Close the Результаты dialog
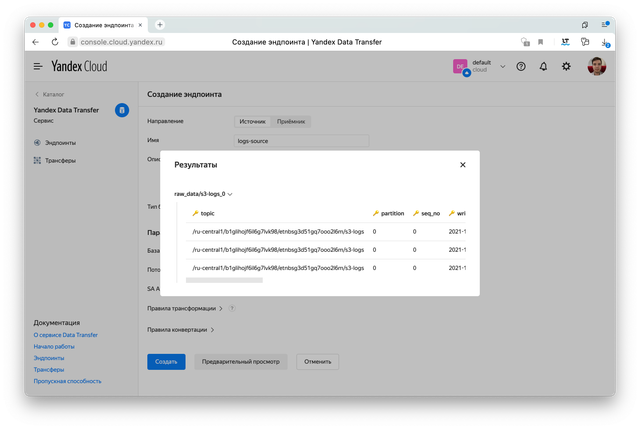The height and width of the screenshot is (429, 640). 462,164
